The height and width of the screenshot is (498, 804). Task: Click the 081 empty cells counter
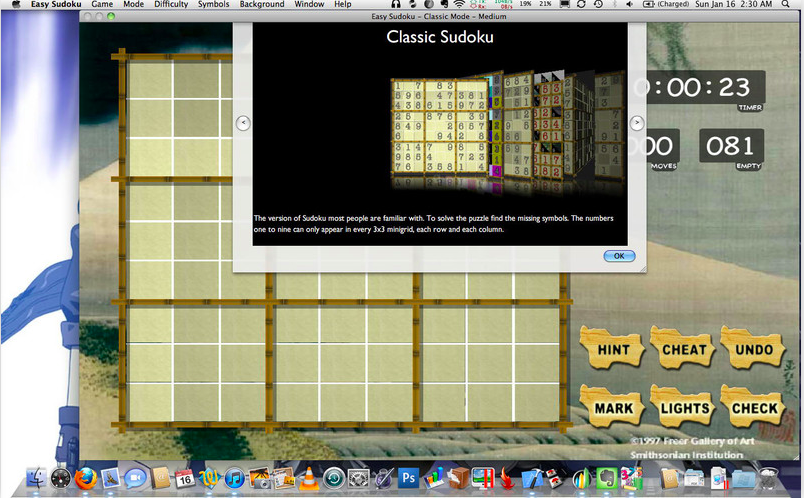point(731,146)
